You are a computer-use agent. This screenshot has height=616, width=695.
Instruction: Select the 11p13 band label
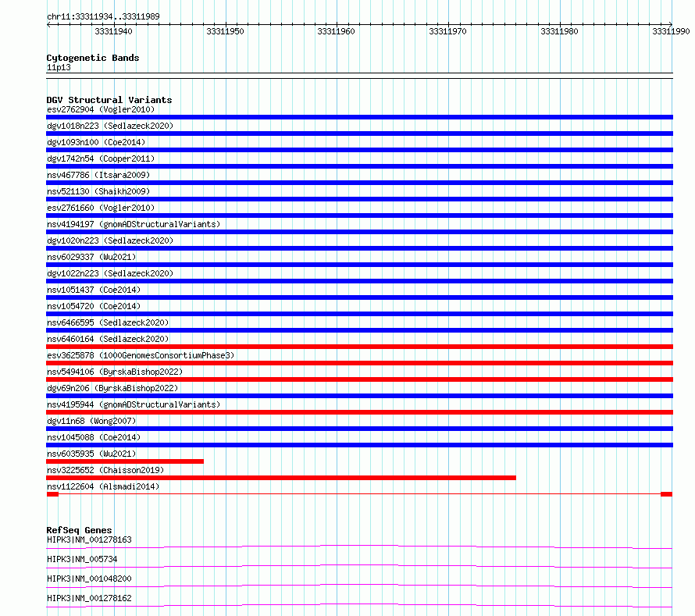pyautogui.click(x=59, y=67)
